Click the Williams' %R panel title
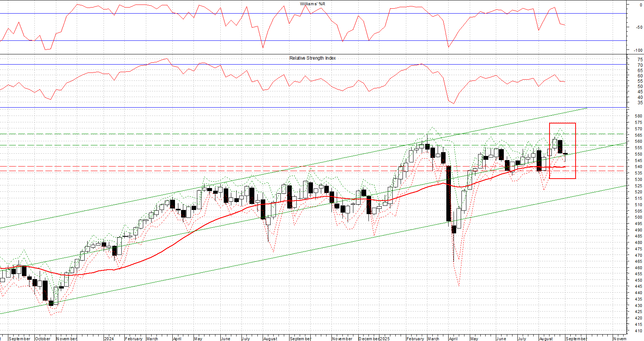The height and width of the screenshot is (341, 644). point(313,4)
